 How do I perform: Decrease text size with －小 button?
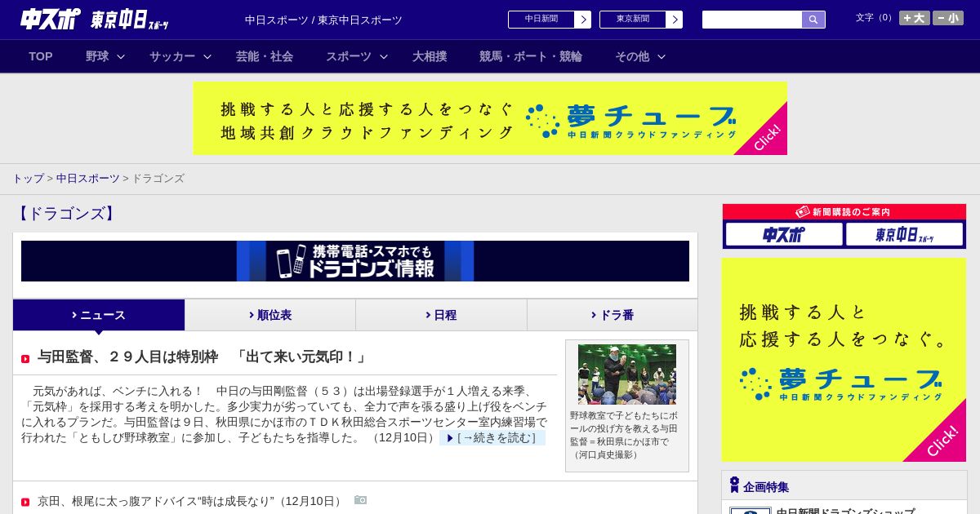coord(948,18)
